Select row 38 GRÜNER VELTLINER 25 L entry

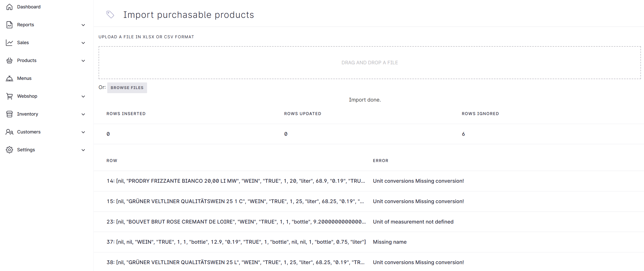point(235,262)
